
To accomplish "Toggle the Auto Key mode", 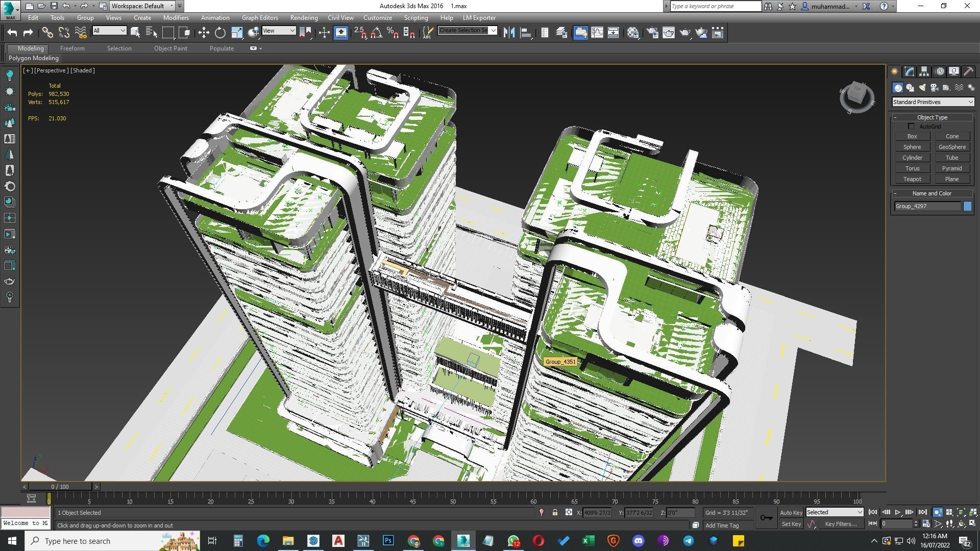I will [791, 512].
